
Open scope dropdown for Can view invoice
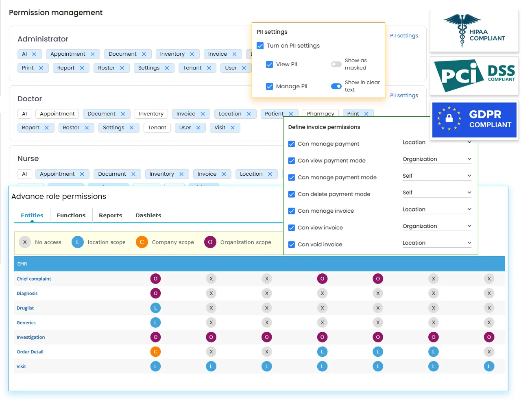pos(437,226)
